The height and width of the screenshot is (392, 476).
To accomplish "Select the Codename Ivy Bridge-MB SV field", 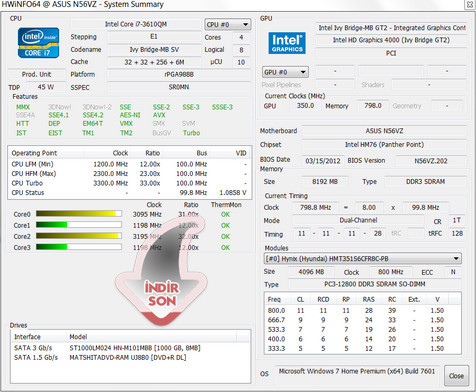I will pos(154,50).
